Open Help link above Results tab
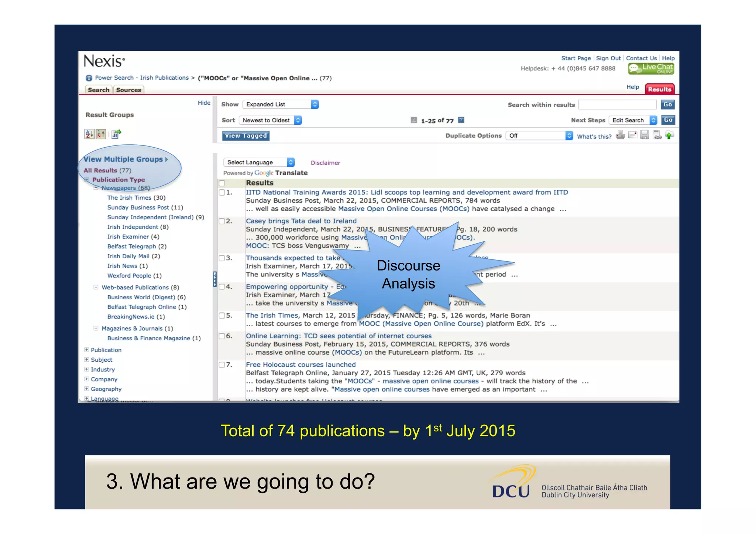The image size is (756, 534). 633,87
